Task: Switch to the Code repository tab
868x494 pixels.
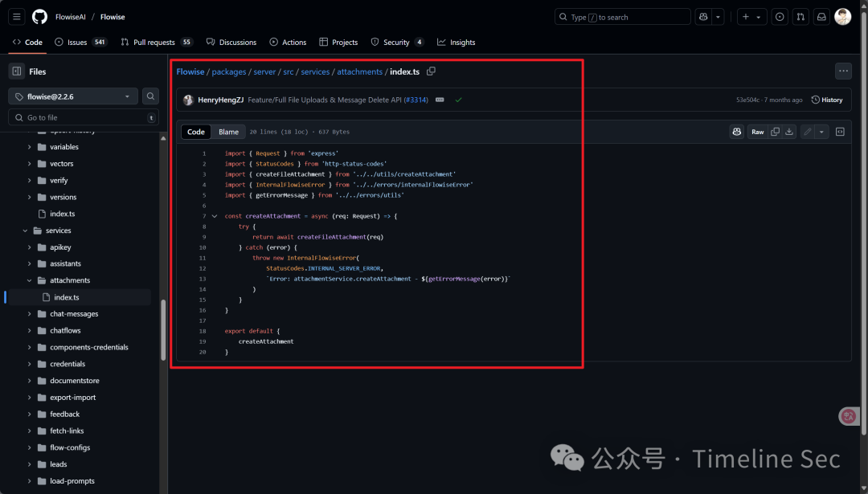Action: (x=27, y=42)
